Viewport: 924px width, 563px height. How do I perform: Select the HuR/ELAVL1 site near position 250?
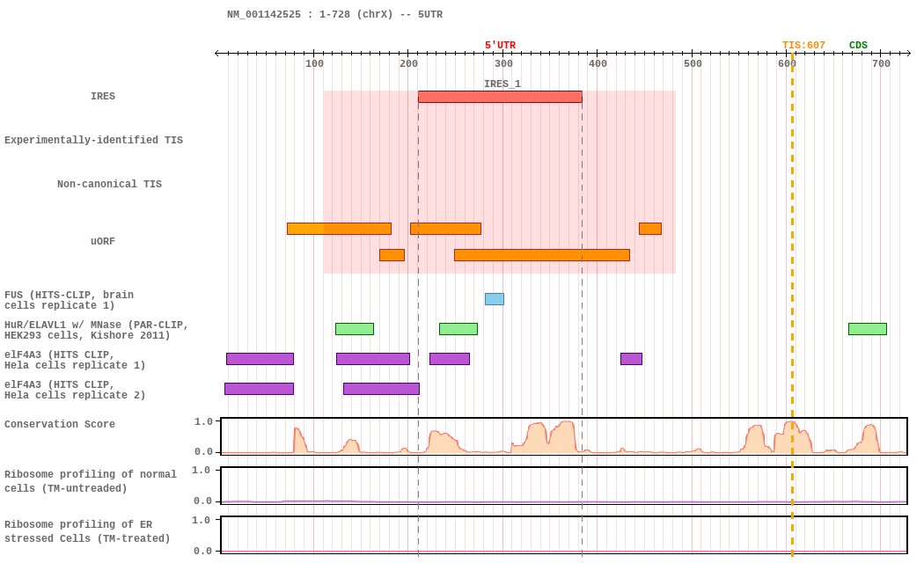click(458, 329)
